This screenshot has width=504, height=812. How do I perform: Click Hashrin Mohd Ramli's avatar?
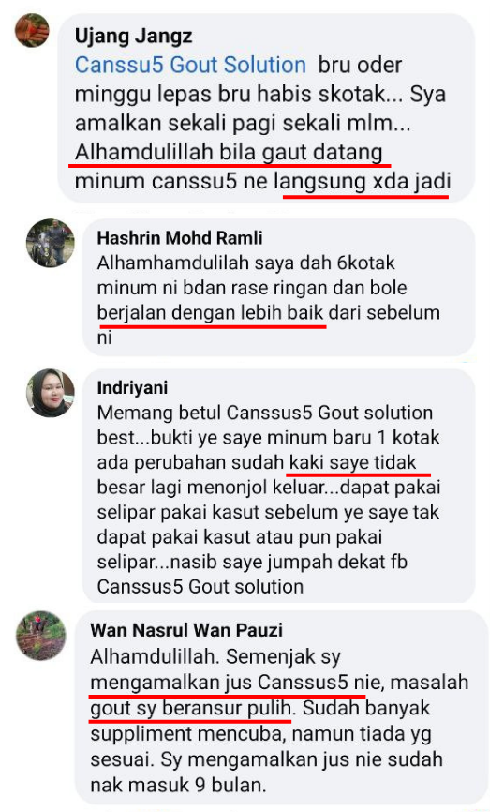[51, 243]
